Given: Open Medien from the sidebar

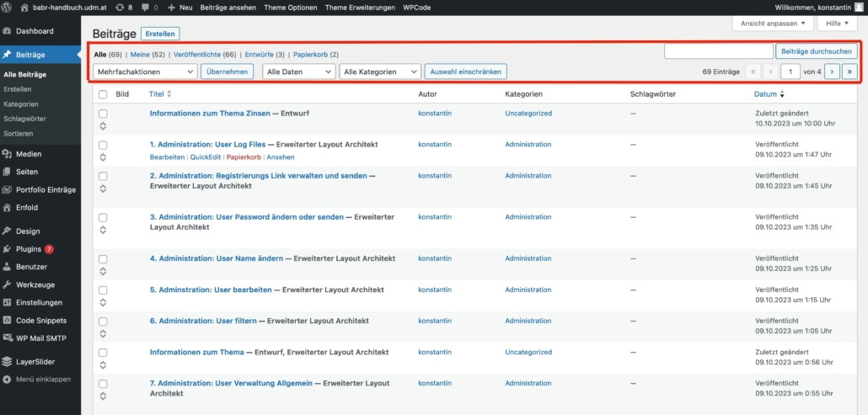Looking at the screenshot, I should pos(28,154).
